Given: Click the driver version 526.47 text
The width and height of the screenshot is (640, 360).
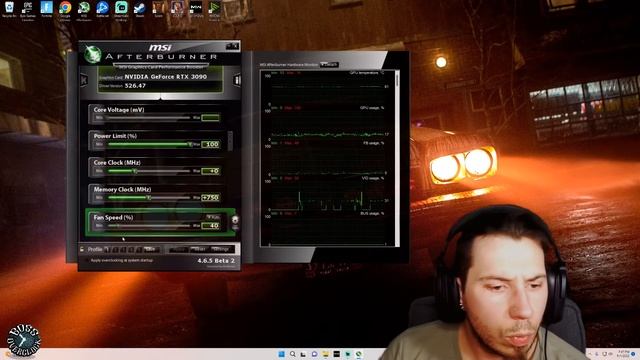Looking at the screenshot, I should [x=135, y=86].
